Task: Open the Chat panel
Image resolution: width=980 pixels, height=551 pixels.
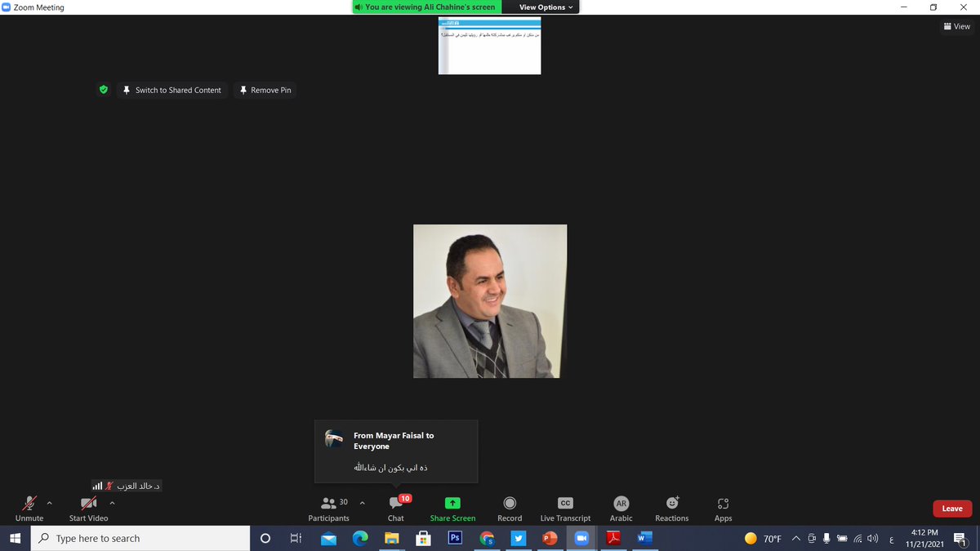Action: click(396, 509)
